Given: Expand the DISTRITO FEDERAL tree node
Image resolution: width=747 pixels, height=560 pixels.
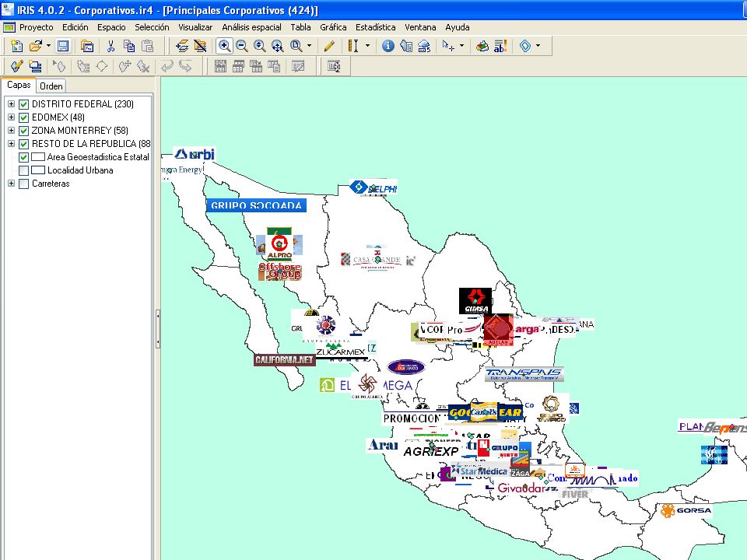Looking at the screenshot, I should (x=11, y=103).
